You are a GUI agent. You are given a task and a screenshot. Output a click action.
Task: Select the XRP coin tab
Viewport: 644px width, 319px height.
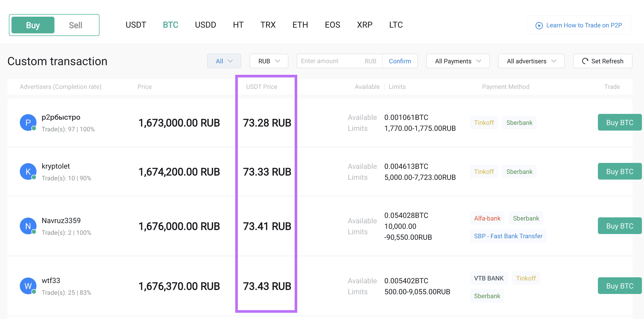tap(365, 25)
